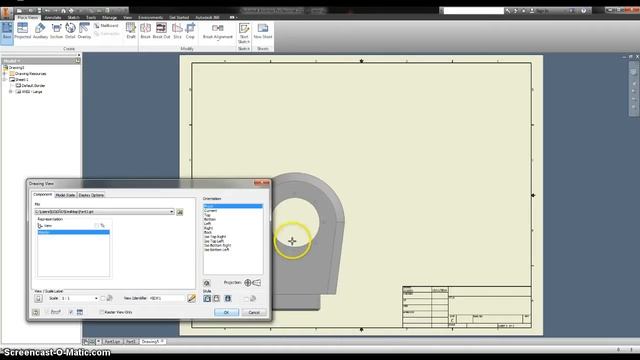Viewport: 640px width, 360px height.
Task: Toggle the style-from-base checkbox
Action: pos(246,298)
